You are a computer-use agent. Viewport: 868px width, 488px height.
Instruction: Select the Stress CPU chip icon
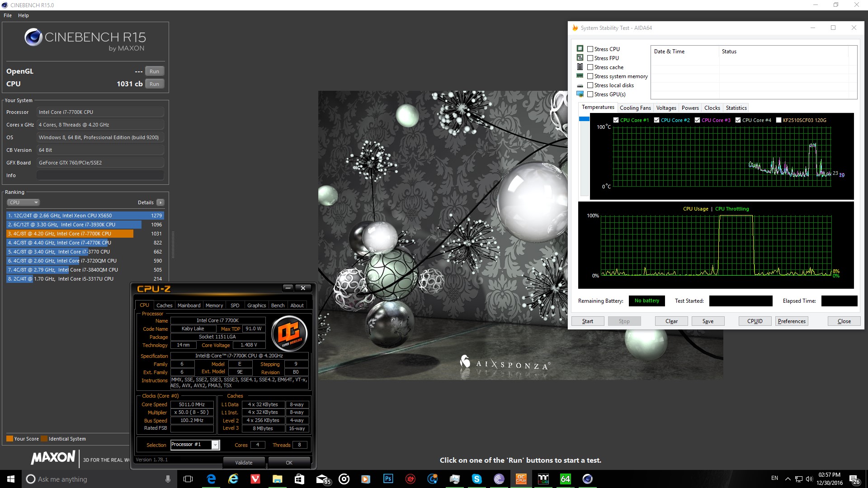coord(580,48)
